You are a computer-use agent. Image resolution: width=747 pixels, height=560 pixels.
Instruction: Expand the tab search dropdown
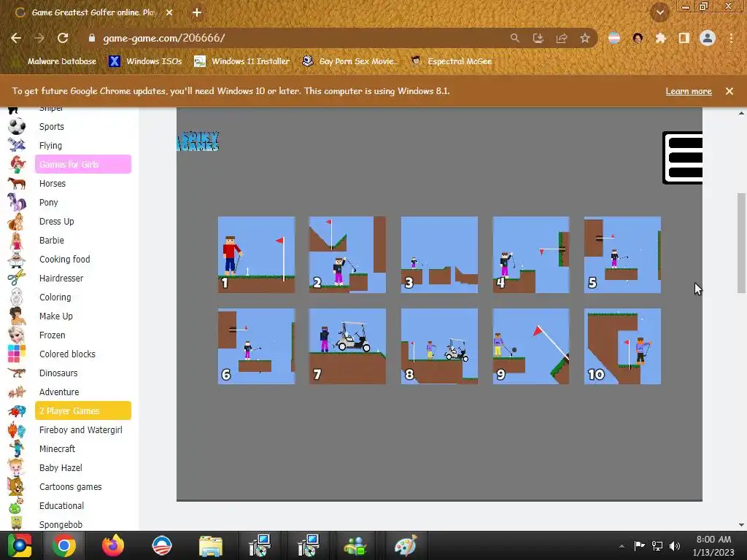(660, 13)
